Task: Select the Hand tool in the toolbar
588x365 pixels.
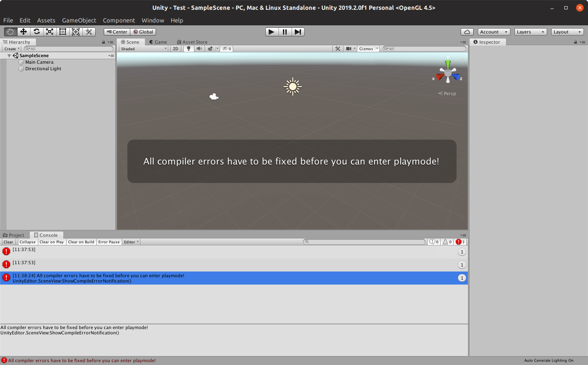Action: pos(11,32)
